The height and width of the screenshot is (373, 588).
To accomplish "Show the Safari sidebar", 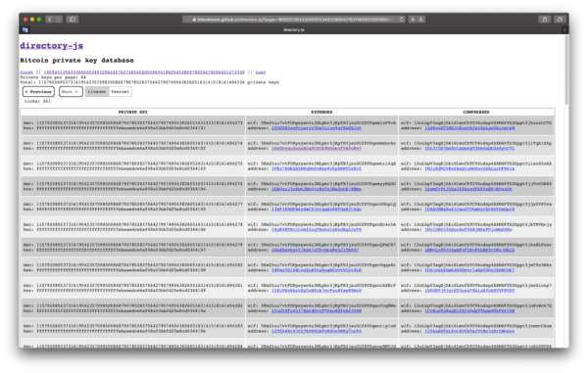I will tap(73, 20).
